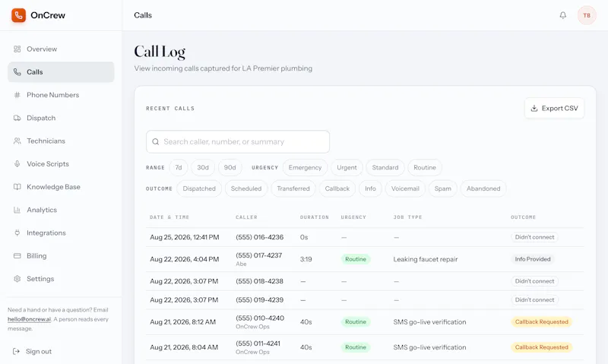The width and height of the screenshot is (608, 364).
Task: Filter range to 90d
Action: tap(230, 167)
